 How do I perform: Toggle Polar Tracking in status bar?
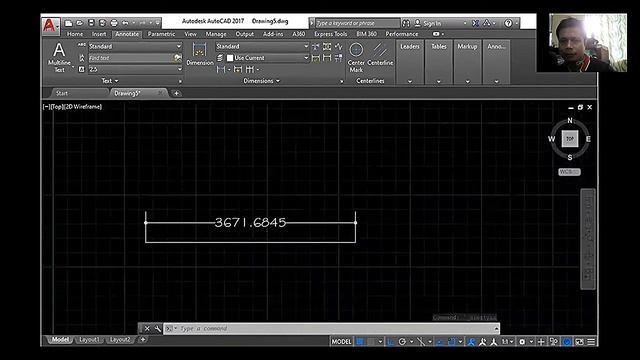pos(402,342)
